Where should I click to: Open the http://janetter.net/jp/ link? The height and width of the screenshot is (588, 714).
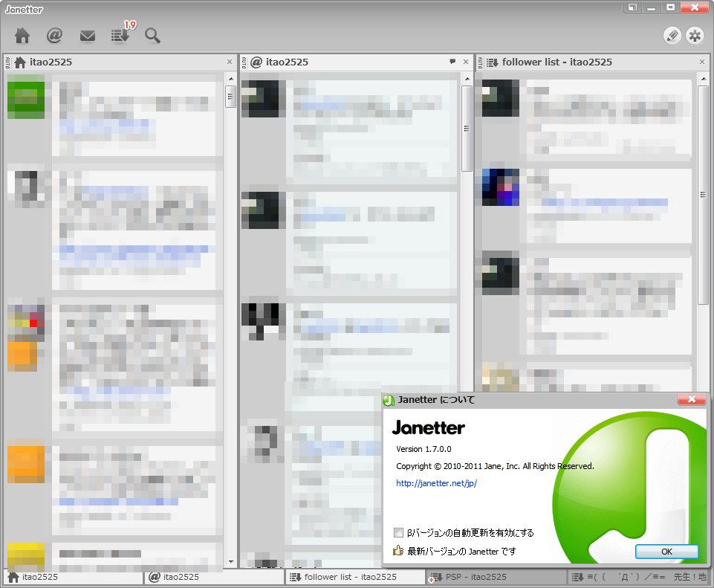(x=436, y=483)
